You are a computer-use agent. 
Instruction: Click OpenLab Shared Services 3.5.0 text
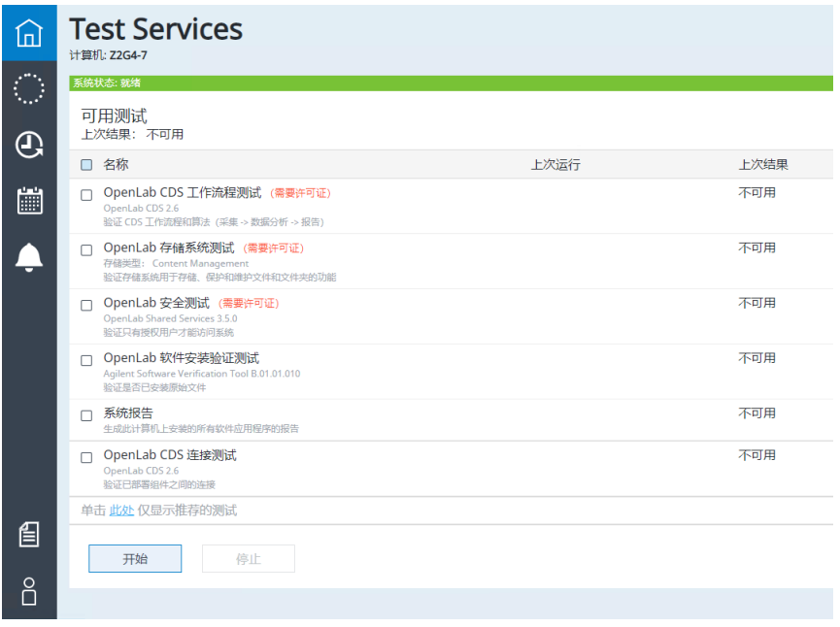[x=170, y=318]
